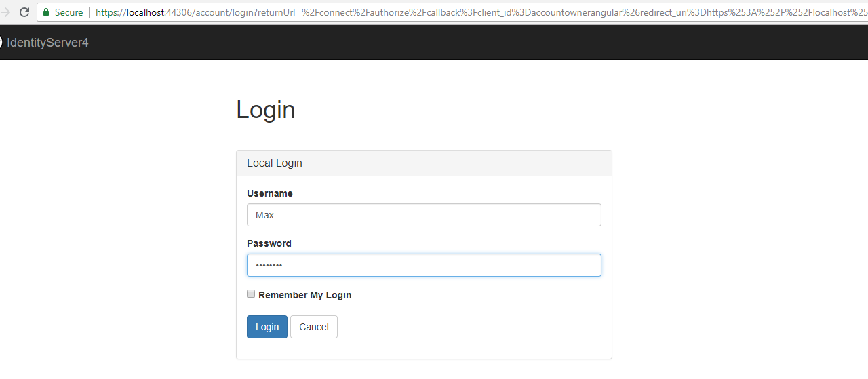Click the large "Login" page heading
868x379 pixels.
pyautogui.click(x=266, y=110)
